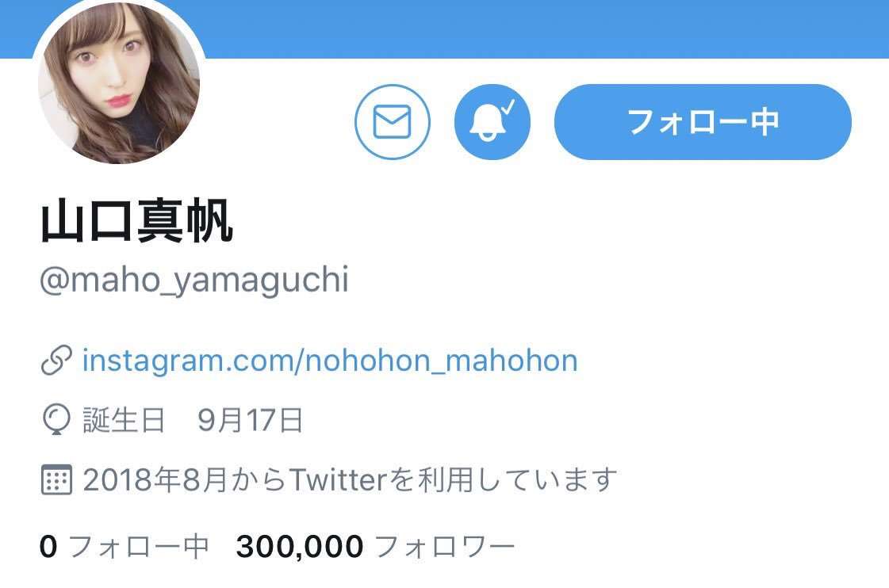Click the 0 following count number
This screenshot has width=889, height=588.
(x=48, y=547)
